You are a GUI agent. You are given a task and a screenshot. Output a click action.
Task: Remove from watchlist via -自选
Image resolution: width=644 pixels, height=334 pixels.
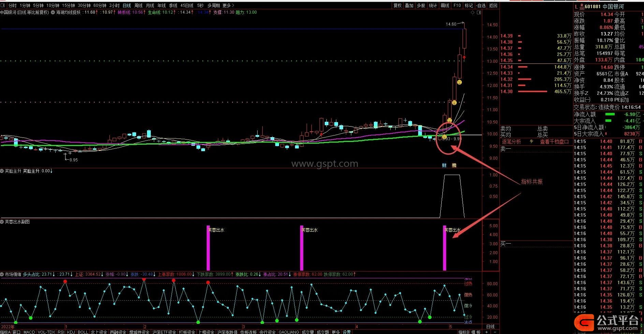tap(481, 5)
